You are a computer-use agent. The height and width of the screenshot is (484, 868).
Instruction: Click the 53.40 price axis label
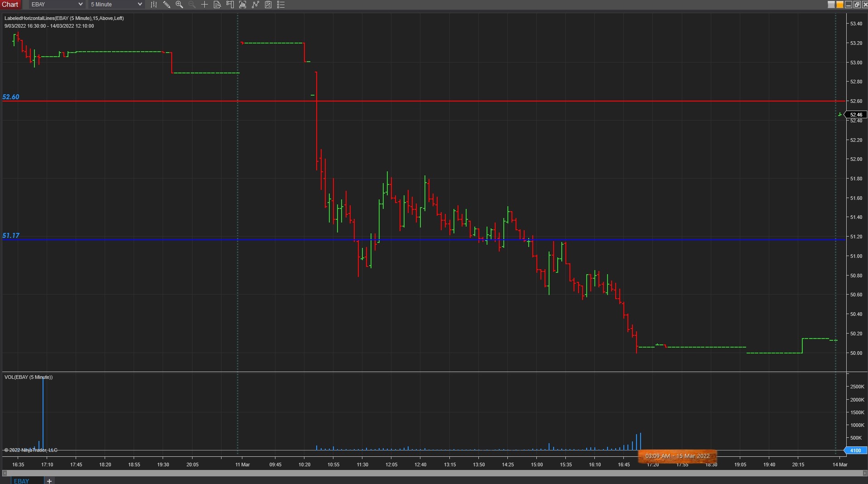pos(856,24)
